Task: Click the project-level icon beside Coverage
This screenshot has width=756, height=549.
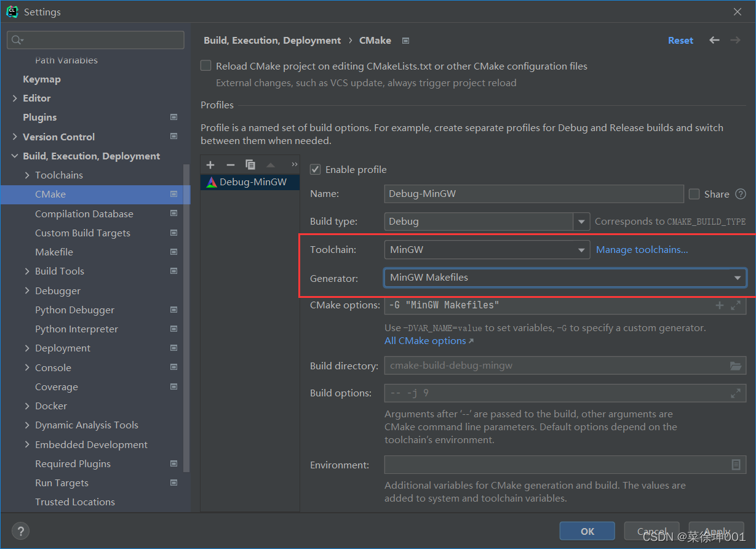Action: point(173,387)
